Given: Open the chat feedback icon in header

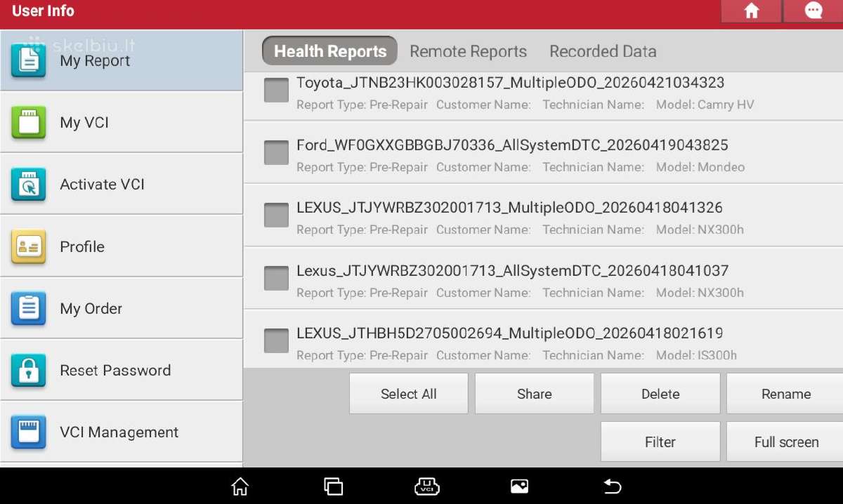Looking at the screenshot, I should point(813,11).
